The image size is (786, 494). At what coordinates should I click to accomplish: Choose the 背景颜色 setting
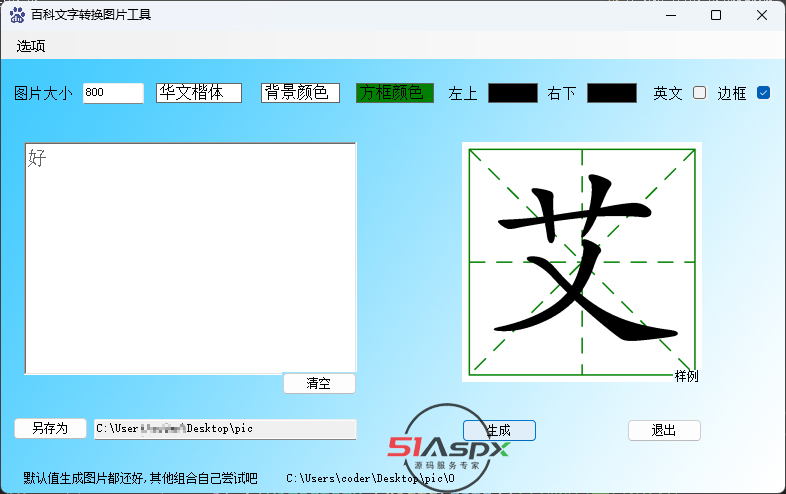300,93
